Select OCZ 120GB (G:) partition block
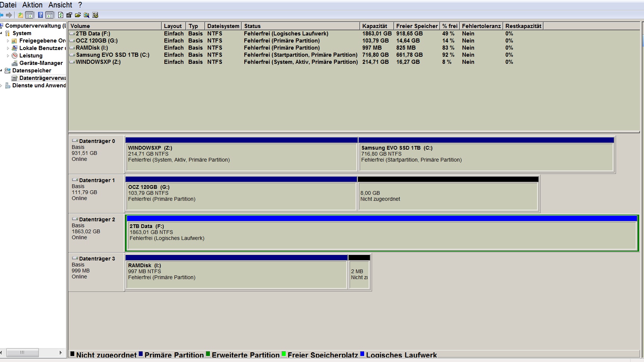 coord(241,194)
